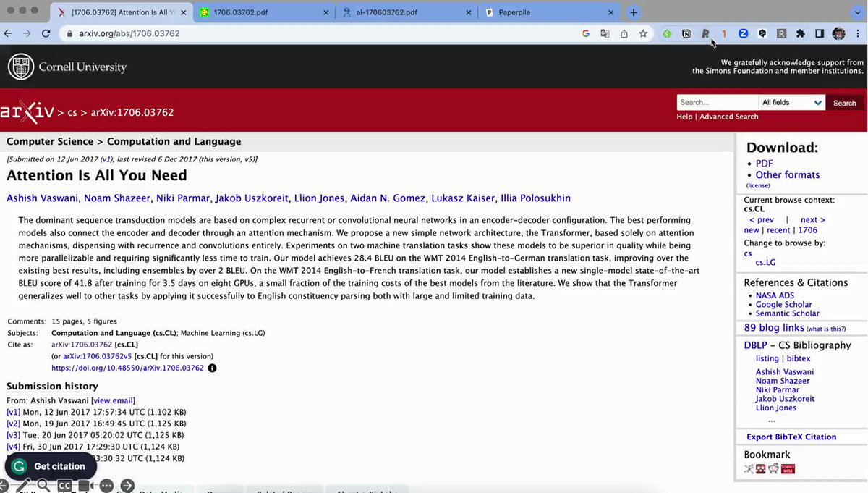Viewport: 868px width, 493px height.
Task: Switch browse context to cs.LG
Action: [765, 262]
